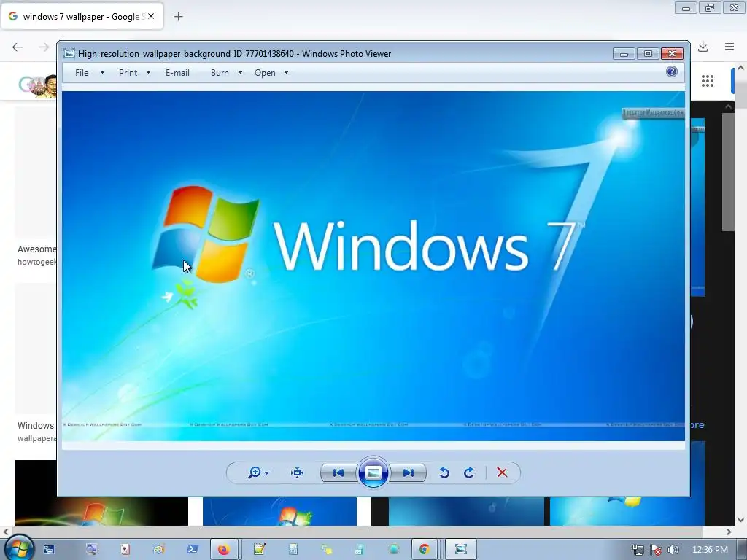This screenshot has width=747, height=560.
Task: Expand the Burn dropdown arrow
Action: pyautogui.click(x=240, y=72)
